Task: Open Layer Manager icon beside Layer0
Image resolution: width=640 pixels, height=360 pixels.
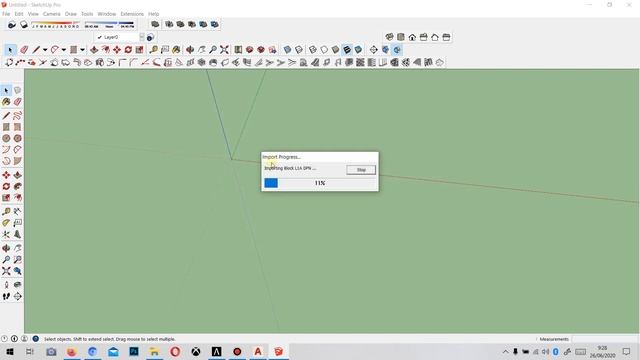Action: tap(150, 37)
